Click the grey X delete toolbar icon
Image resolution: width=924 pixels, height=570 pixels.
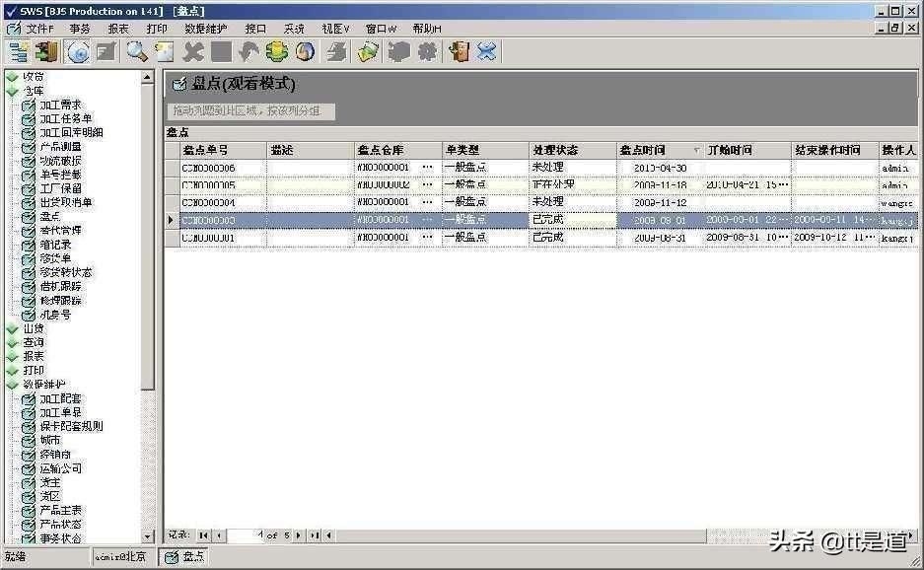(x=192, y=52)
